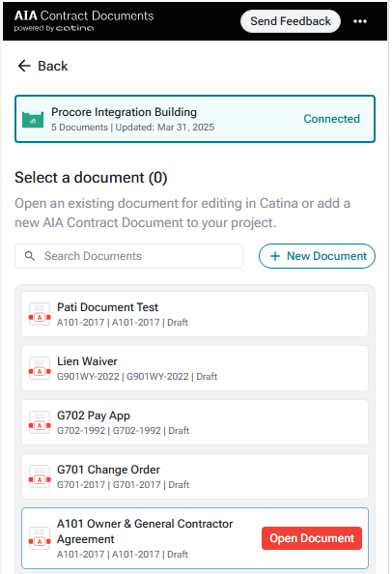Select the G701 Change Order row
392x574 pixels.
click(195, 476)
